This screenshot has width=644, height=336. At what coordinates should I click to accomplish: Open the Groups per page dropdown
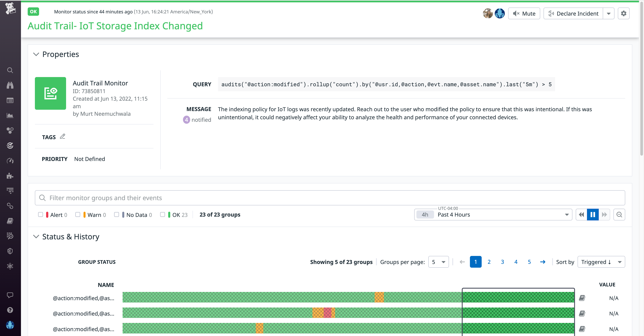pos(439,262)
